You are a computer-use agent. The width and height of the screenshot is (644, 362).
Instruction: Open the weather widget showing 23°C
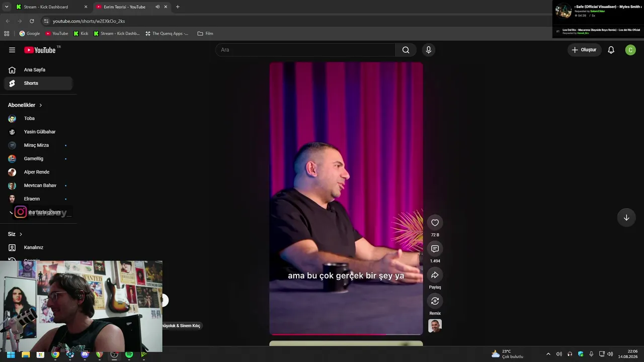pyautogui.click(x=508, y=354)
